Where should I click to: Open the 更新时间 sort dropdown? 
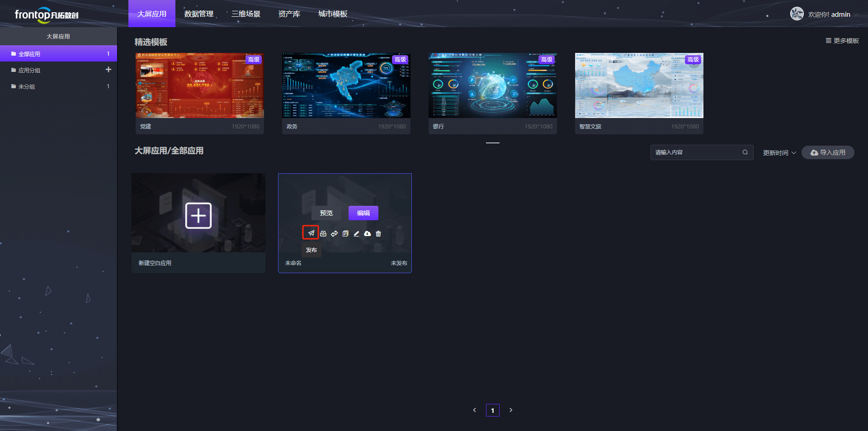tap(779, 153)
